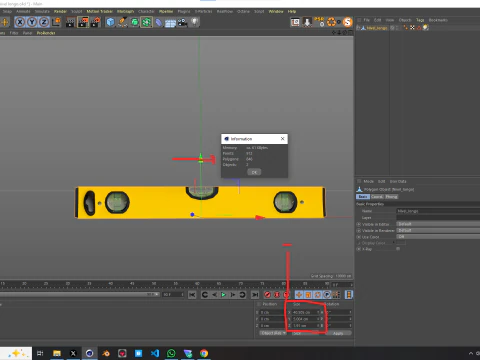This screenshot has width=480, height=360.
Task: Select the spline pen tool icon
Action: click(122, 22)
